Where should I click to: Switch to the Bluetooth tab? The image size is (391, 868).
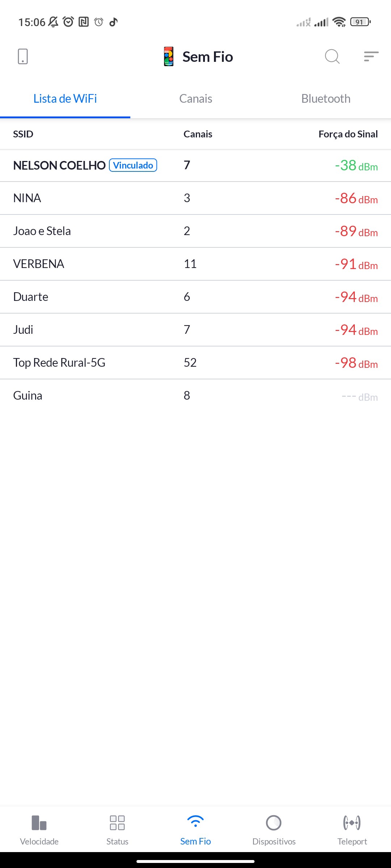326,99
